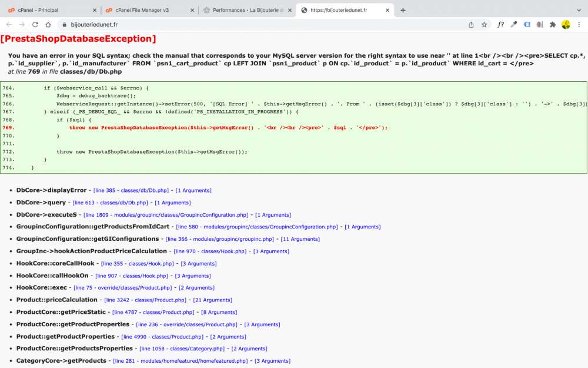Open line 907 classes/Hook.php link
Image resolution: width=588 pixels, height=368 pixels.
132,276
